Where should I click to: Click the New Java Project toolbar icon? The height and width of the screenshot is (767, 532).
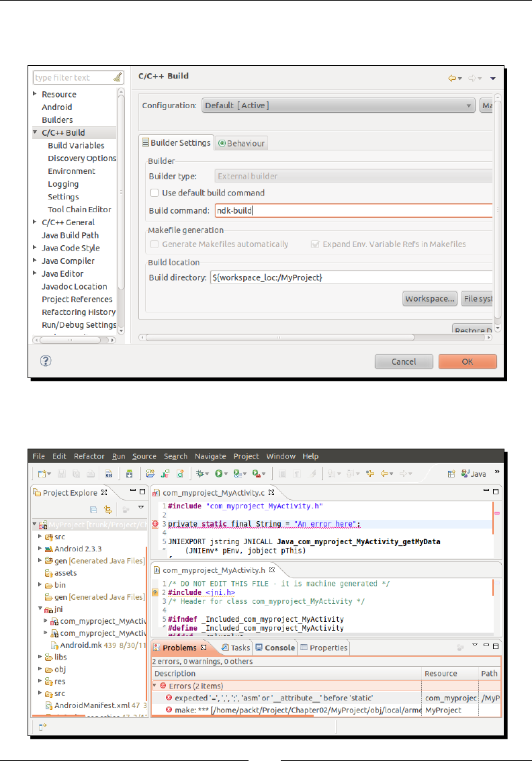click(150, 473)
